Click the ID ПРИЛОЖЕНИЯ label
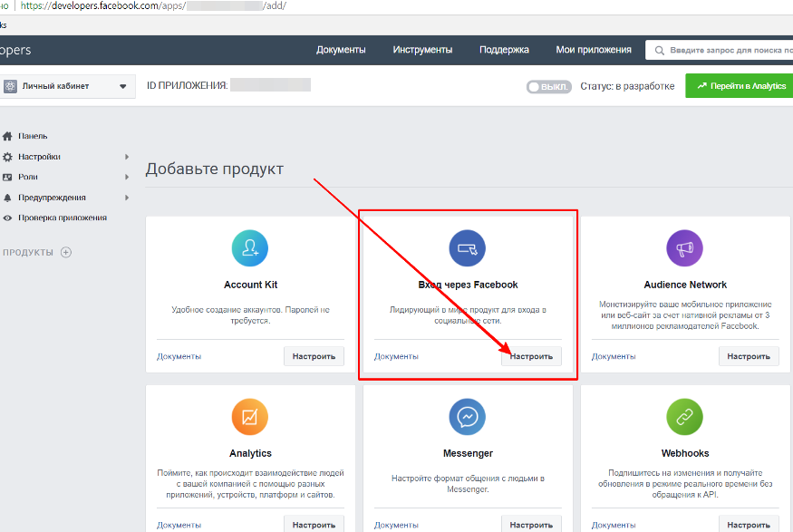Image resolution: width=793 pixels, height=532 pixels. (187, 85)
